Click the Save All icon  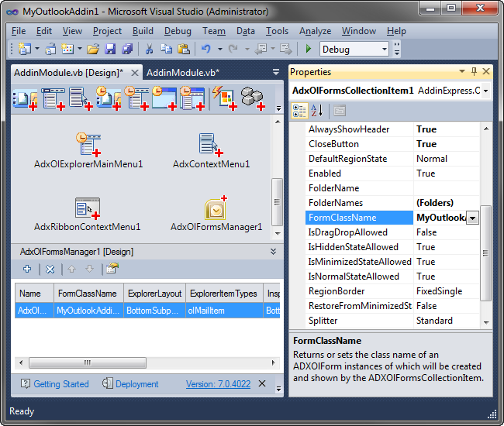coord(127,49)
